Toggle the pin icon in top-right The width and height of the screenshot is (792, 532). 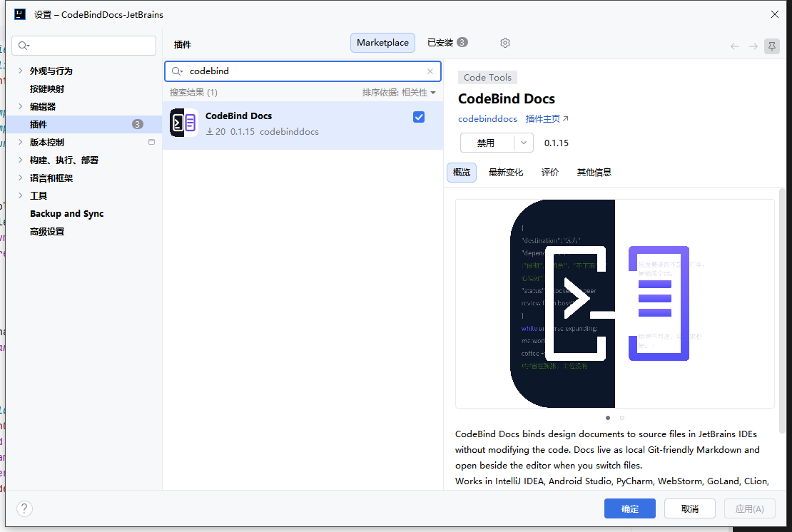(772, 46)
